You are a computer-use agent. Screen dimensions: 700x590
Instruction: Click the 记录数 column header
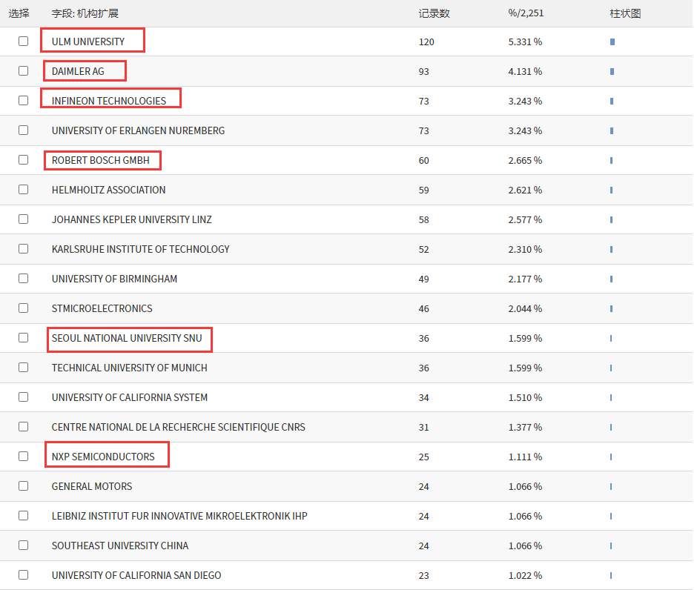434,13
